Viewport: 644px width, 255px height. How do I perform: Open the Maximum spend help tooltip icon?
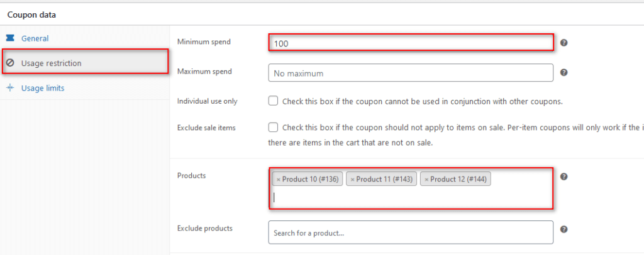click(564, 73)
